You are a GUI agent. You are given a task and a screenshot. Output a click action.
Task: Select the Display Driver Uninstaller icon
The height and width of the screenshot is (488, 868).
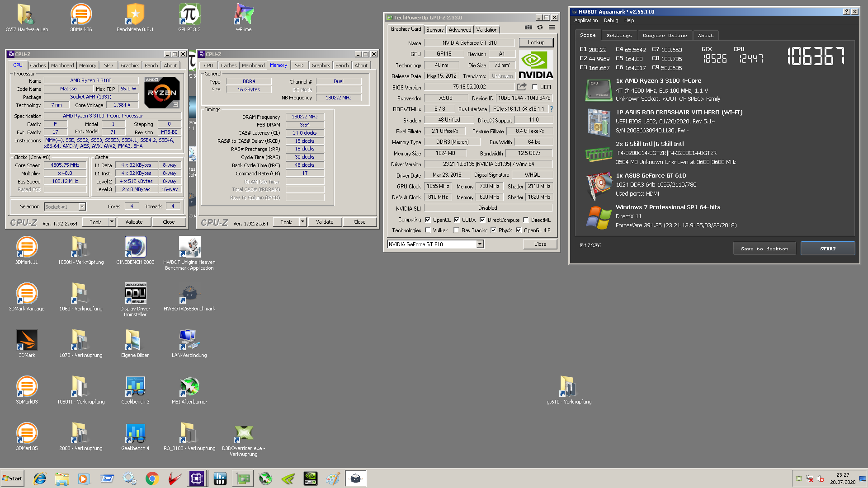(x=135, y=300)
